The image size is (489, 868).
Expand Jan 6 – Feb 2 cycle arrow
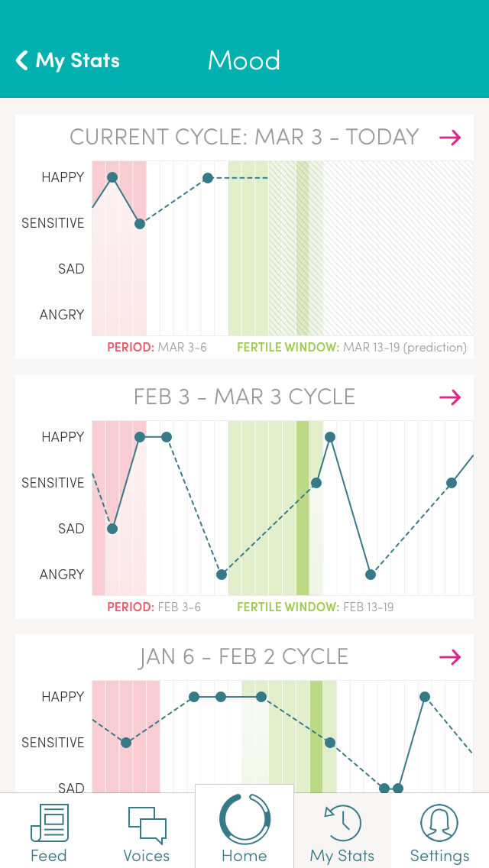450,657
